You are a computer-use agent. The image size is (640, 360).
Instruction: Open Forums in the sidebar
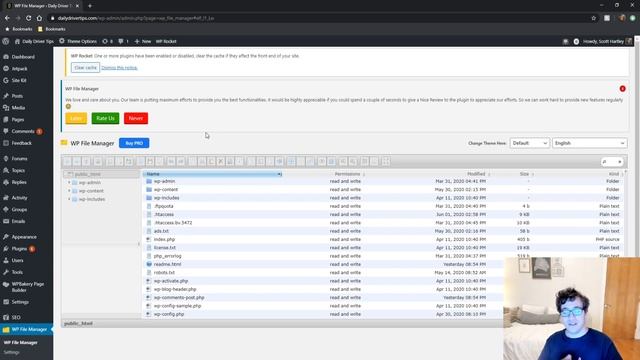click(x=19, y=158)
